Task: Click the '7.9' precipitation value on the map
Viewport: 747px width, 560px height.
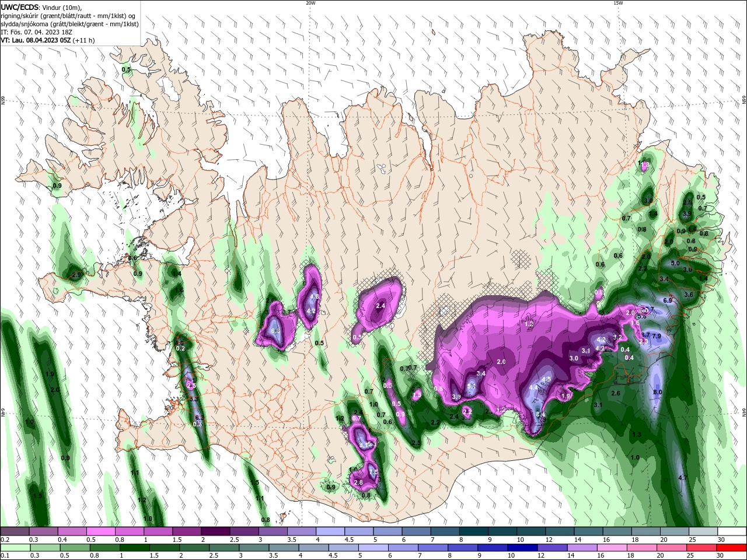Action: pyautogui.click(x=656, y=336)
